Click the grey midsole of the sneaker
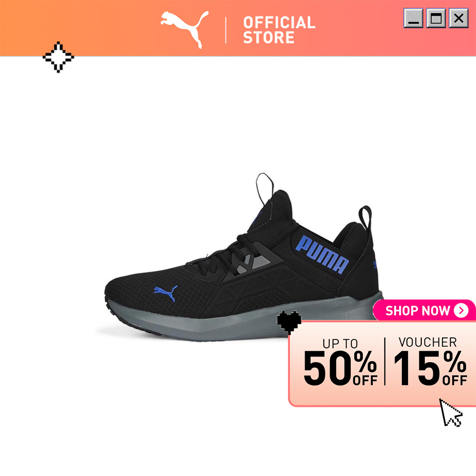The height and width of the screenshot is (476, 476). tap(243, 320)
